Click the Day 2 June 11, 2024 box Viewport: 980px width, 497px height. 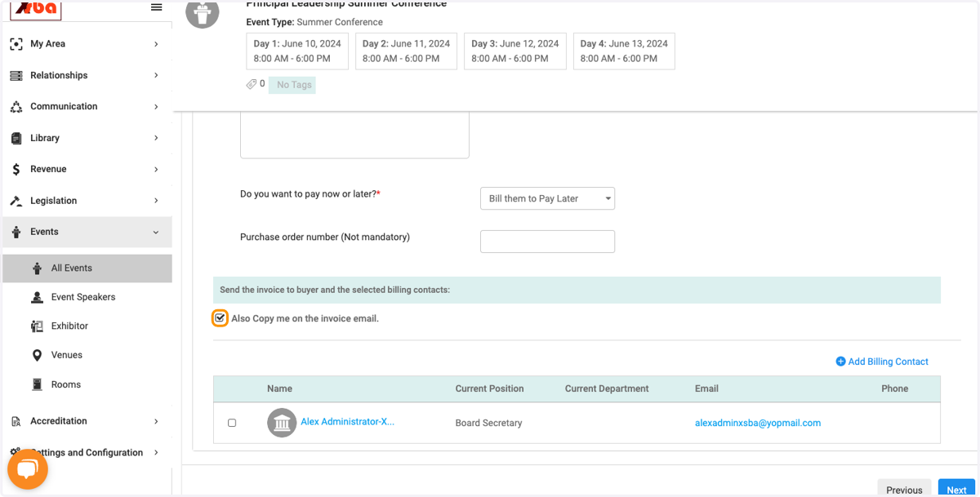coord(406,51)
